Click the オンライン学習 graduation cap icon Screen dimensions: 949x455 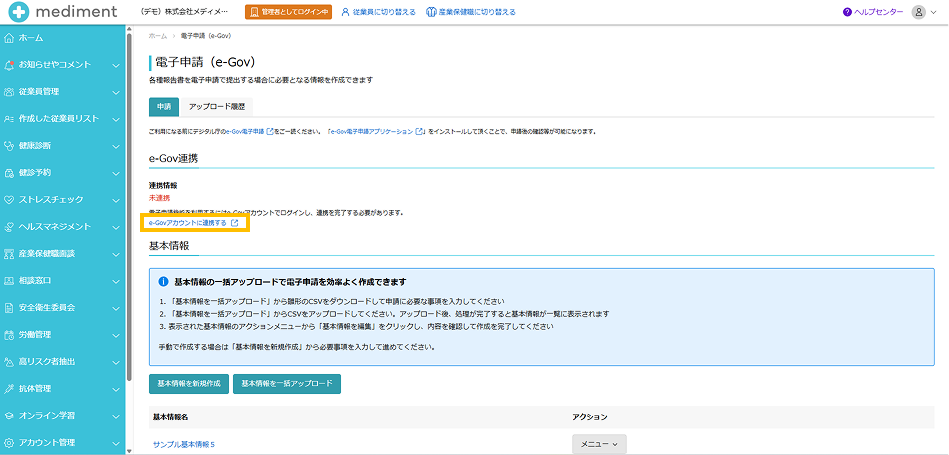tap(8, 416)
